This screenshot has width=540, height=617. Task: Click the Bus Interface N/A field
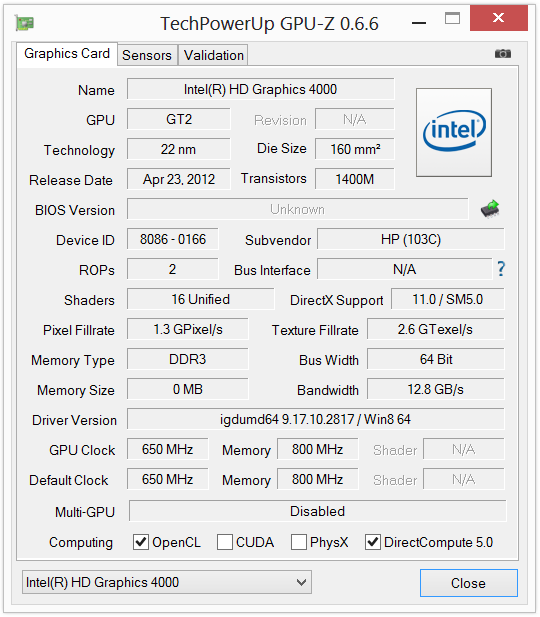[405, 269]
